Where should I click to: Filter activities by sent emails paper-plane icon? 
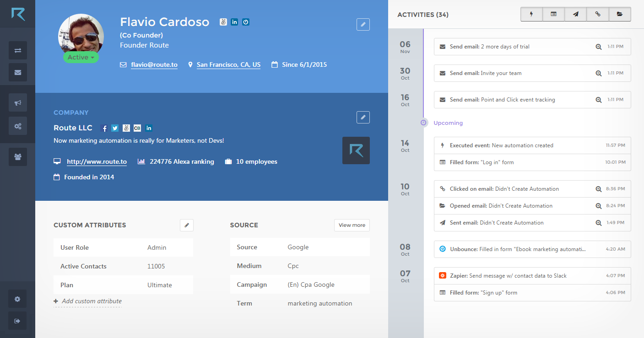coord(576,14)
